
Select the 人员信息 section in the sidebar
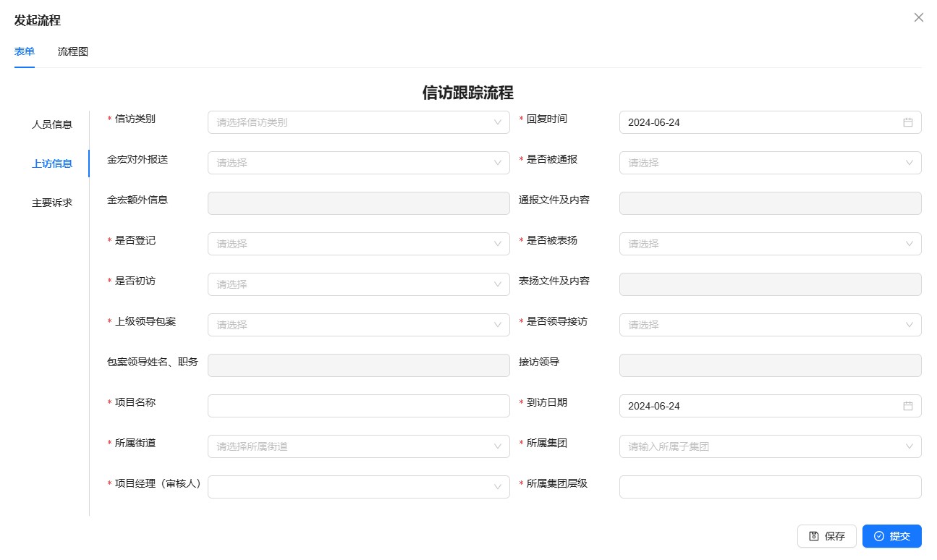pos(51,124)
